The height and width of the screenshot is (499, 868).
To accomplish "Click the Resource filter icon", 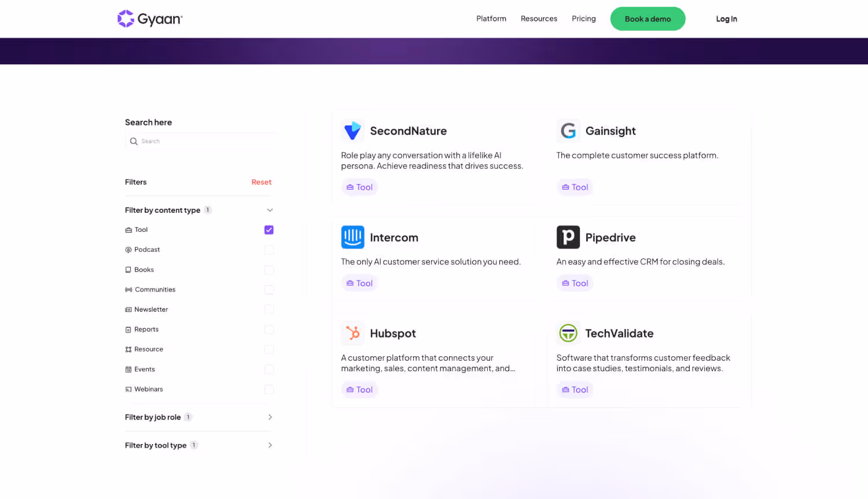I will (x=128, y=349).
